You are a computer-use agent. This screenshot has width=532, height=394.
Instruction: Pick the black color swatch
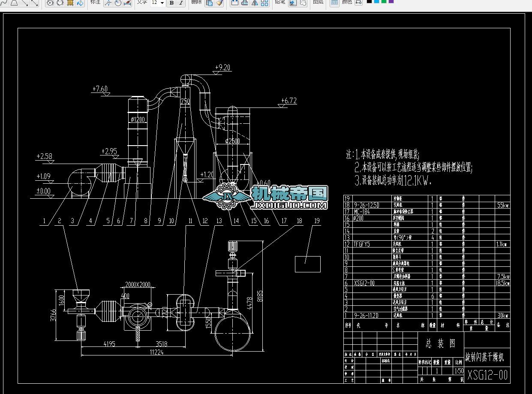click(369, 1)
